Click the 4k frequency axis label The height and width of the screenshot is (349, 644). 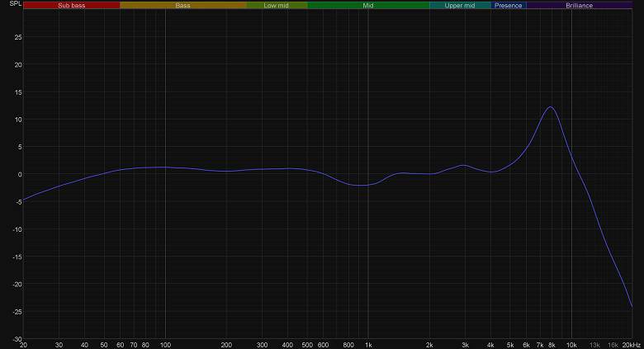click(490, 346)
